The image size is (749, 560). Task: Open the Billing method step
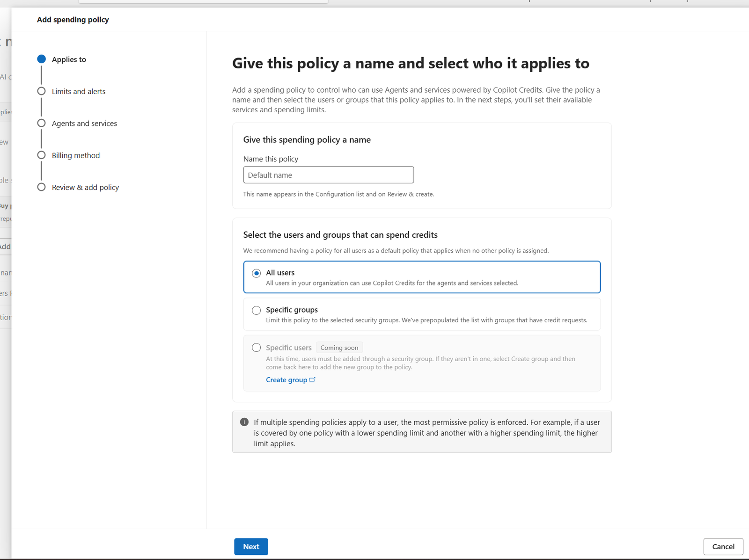click(76, 155)
